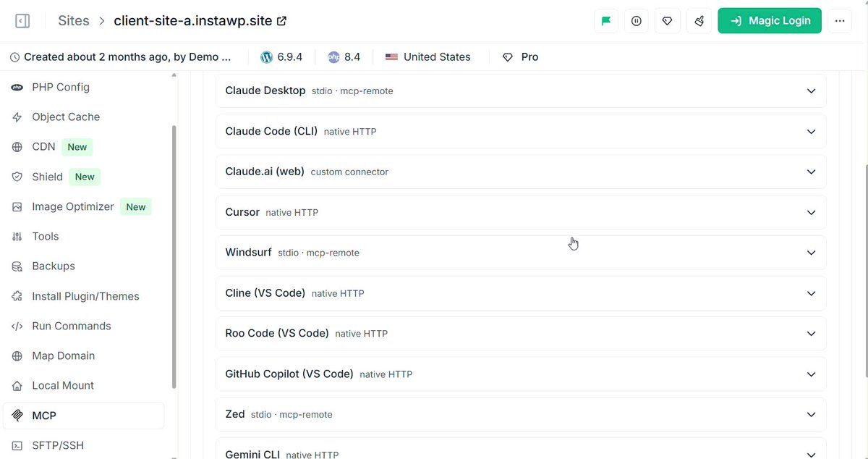Click the Run Commands code icon
The width and height of the screenshot is (868, 459).
[x=17, y=326]
